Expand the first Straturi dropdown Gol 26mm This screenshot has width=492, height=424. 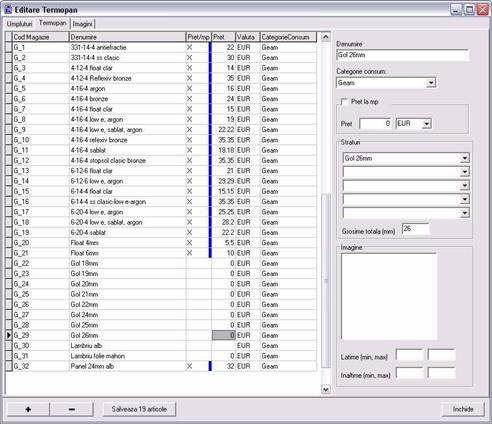pyautogui.click(x=465, y=158)
